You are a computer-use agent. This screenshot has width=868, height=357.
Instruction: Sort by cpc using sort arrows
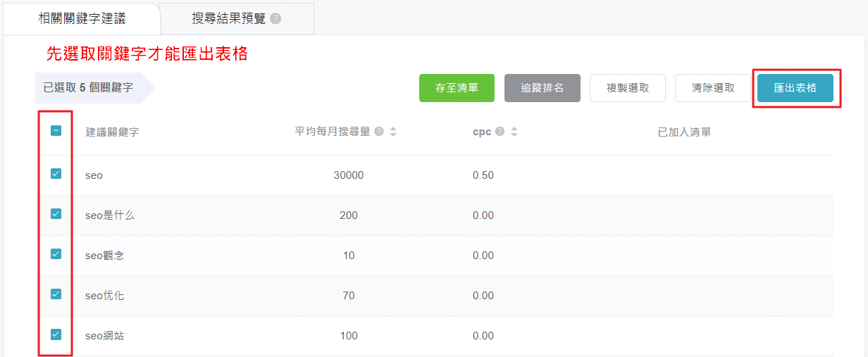tap(514, 132)
